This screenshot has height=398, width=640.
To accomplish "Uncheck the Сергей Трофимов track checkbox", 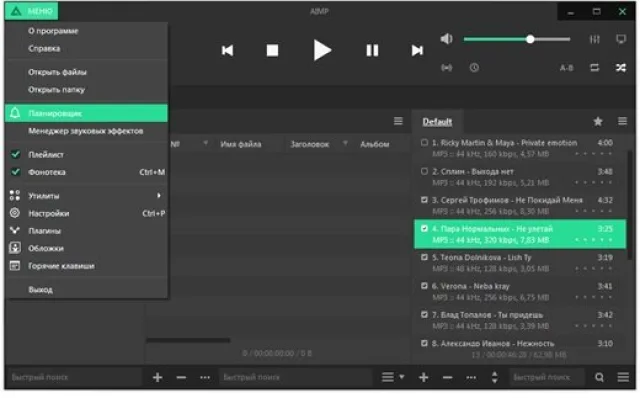I will pos(424,200).
